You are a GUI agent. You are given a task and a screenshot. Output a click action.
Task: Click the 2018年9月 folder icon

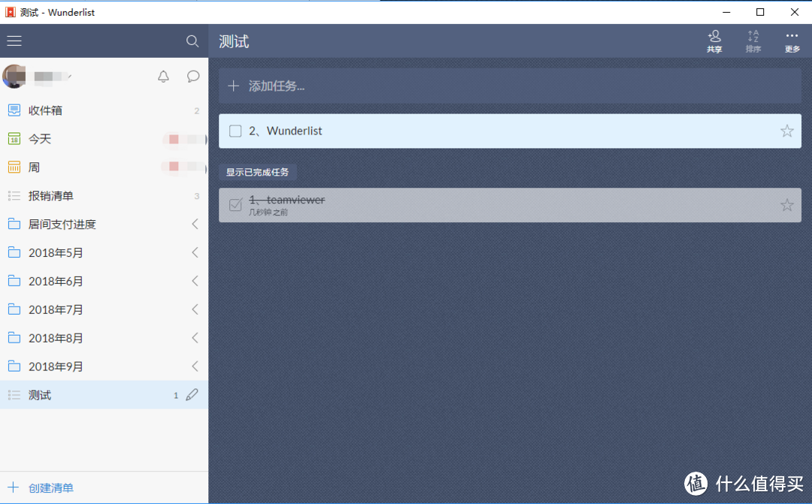coord(14,367)
